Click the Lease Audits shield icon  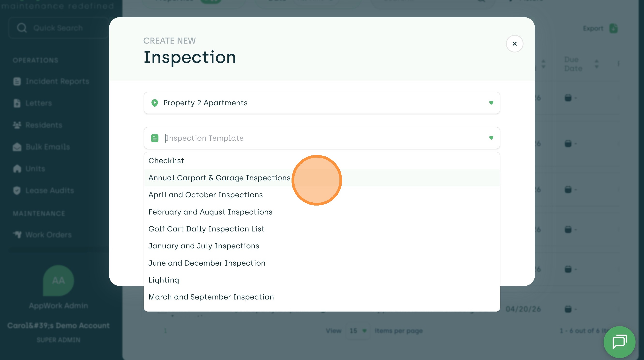[x=17, y=191]
